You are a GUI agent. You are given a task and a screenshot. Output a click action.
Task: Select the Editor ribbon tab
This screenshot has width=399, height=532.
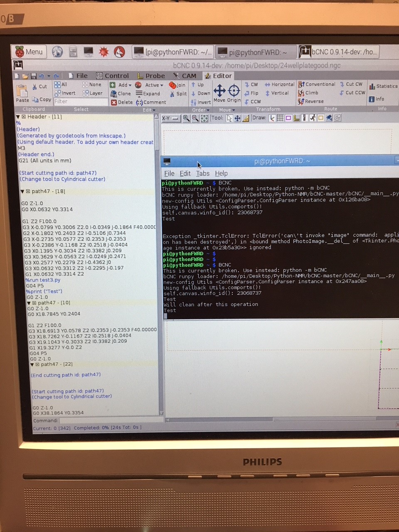point(218,76)
